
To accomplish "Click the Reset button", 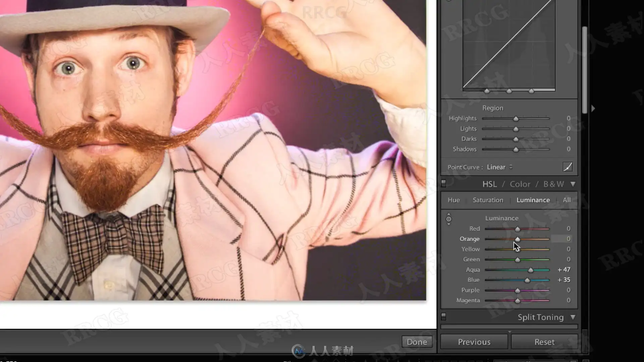I will tap(544, 342).
